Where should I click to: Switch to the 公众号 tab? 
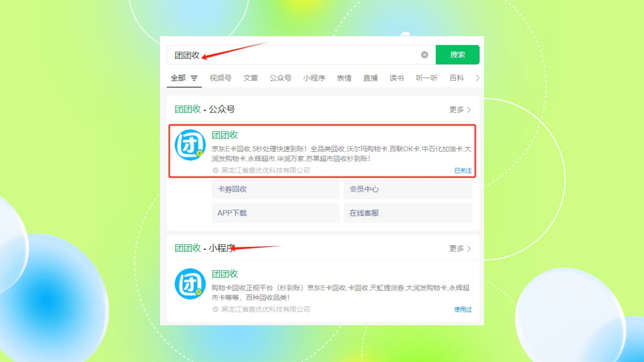(280, 78)
